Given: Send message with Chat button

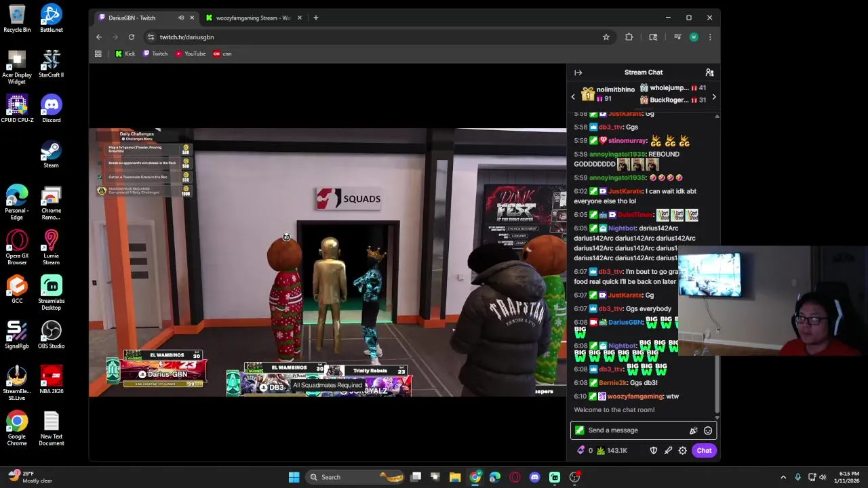Looking at the screenshot, I should pyautogui.click(x=704, y=451).
